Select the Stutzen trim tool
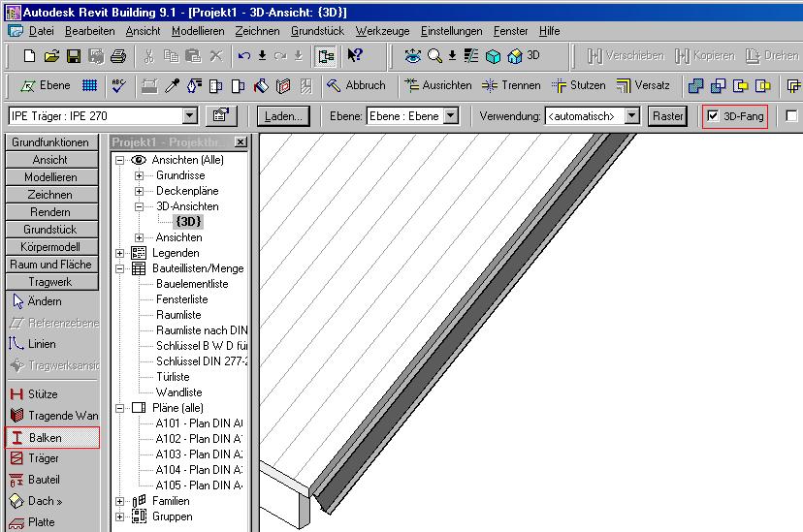The width and height of the screenshot is (803, 532). (x=579, y=85)
